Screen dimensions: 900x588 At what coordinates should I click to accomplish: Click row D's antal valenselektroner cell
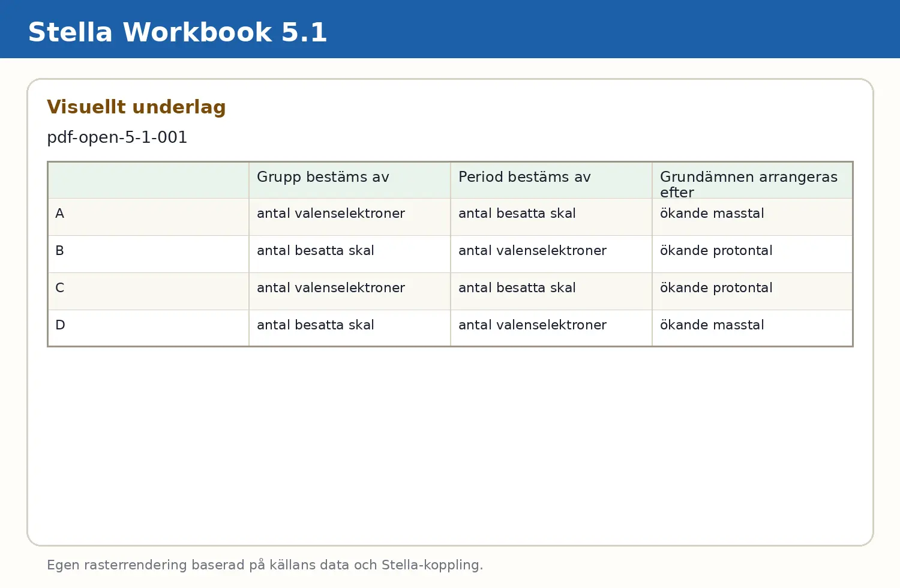pos(551,328)
